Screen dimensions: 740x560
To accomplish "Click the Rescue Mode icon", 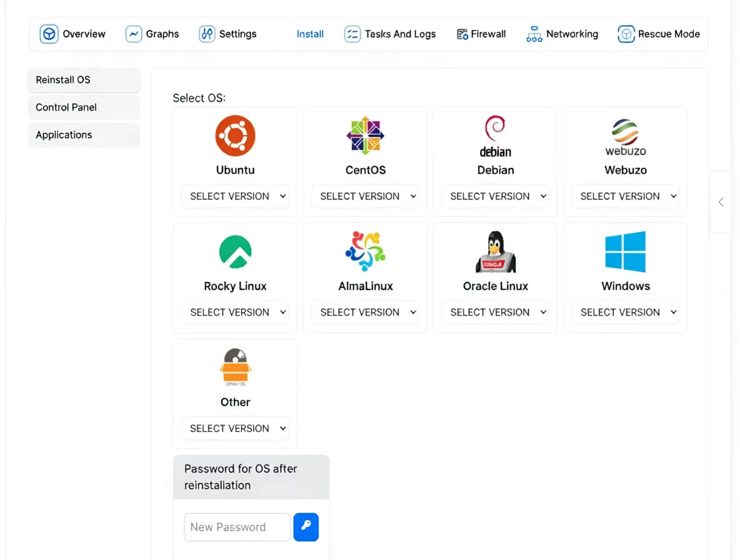I will click(626, 34).
